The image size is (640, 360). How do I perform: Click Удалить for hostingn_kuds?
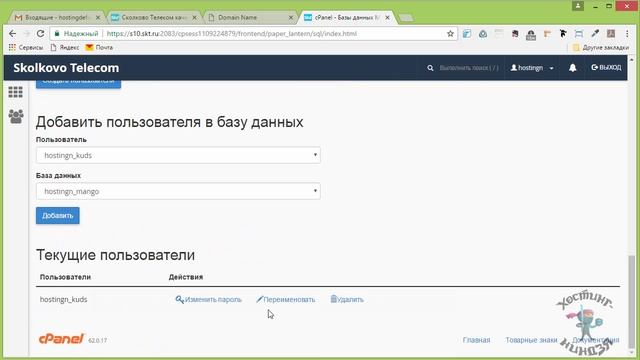tap(347, 299)
